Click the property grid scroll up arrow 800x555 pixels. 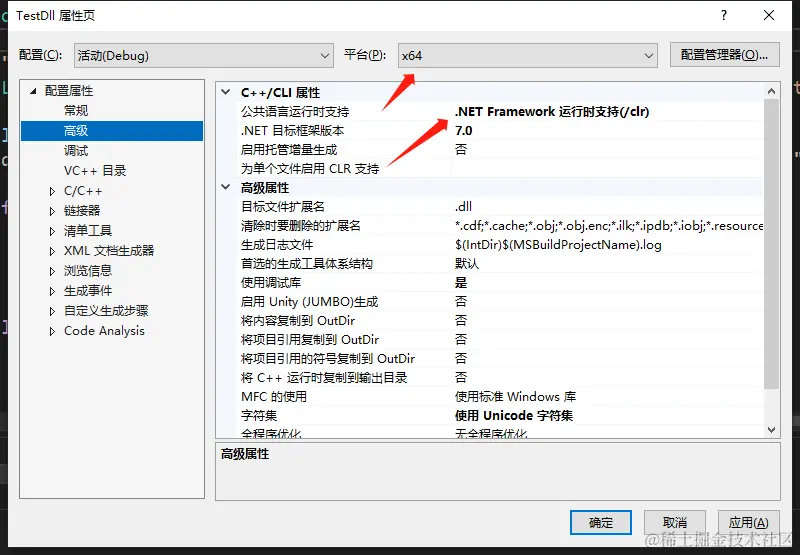771,91
